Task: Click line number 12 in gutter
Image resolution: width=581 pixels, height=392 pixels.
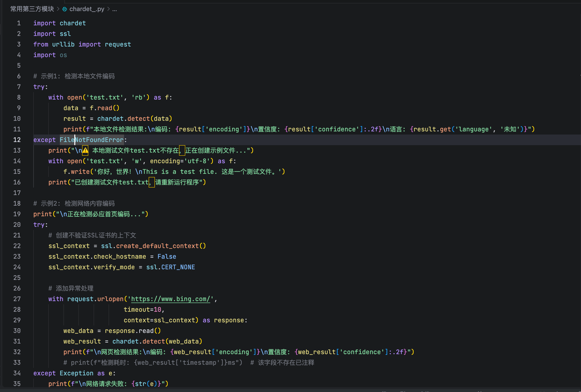Action: pyautogui.click(x=17, y=140)
